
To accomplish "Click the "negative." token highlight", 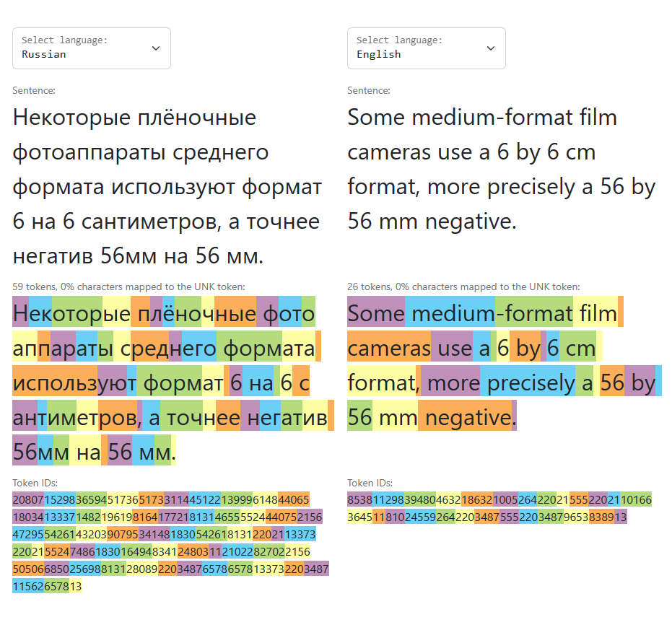I will coord(466,416).
